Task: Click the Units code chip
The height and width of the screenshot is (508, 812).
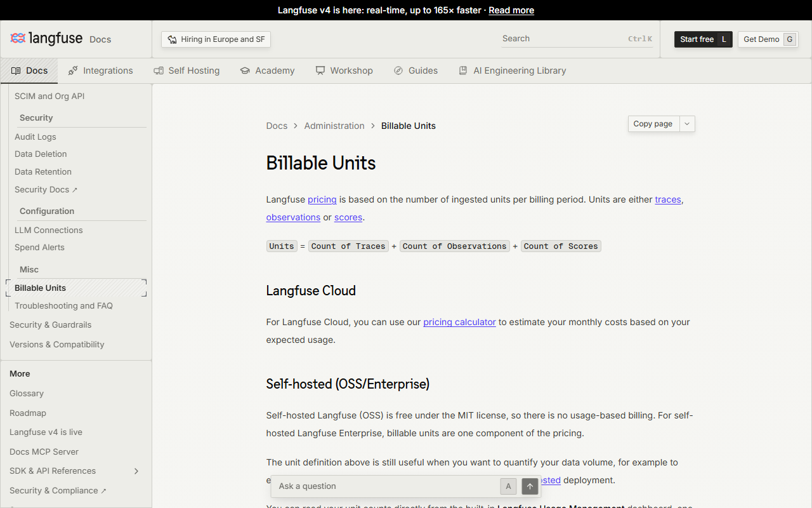Action: [282, 246]
